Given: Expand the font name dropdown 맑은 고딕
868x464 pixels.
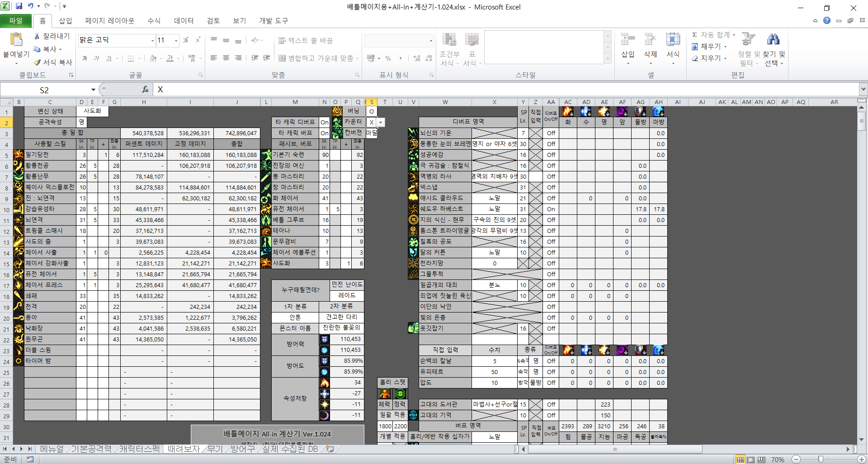Looking at the screenshot, I should 152,41.
